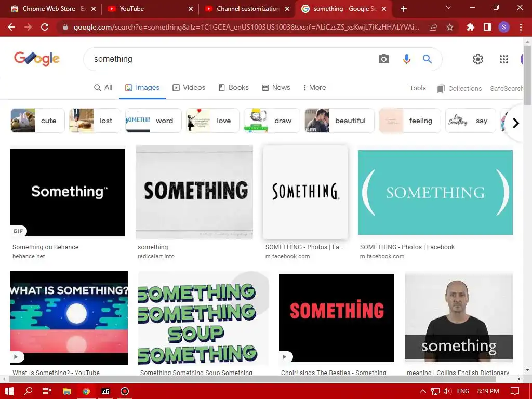Search by image with camera icon

tap(384, 59)
